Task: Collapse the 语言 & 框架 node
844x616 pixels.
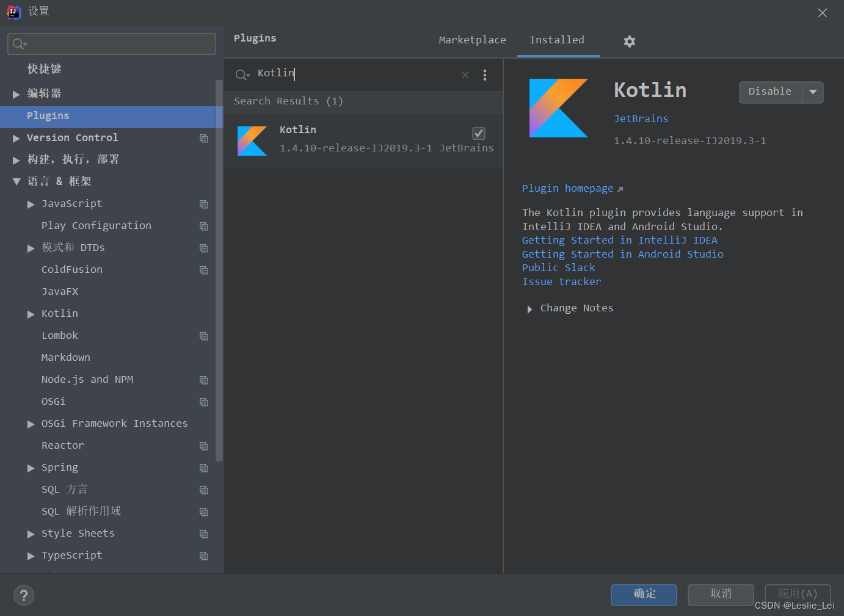Action: click(x=16, y=181)
